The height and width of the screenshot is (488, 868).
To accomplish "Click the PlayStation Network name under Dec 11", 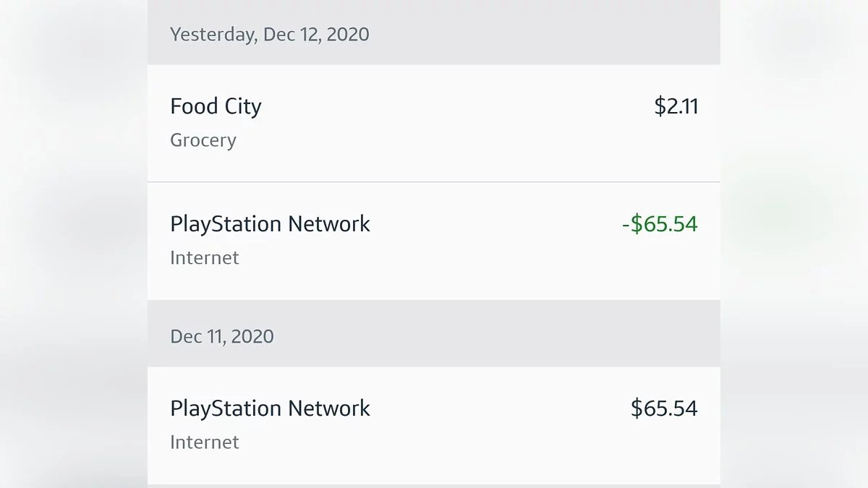I will (x=270, y=408).
